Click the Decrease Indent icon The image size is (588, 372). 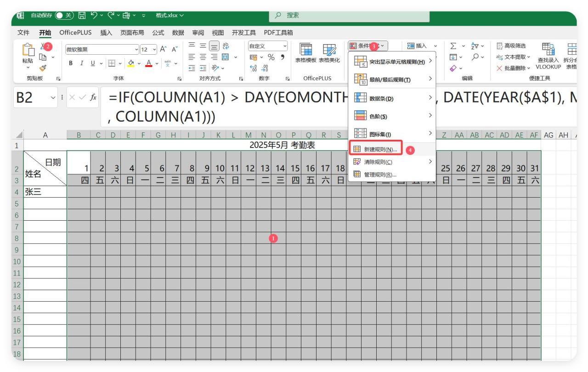click(x=192, y=68)
